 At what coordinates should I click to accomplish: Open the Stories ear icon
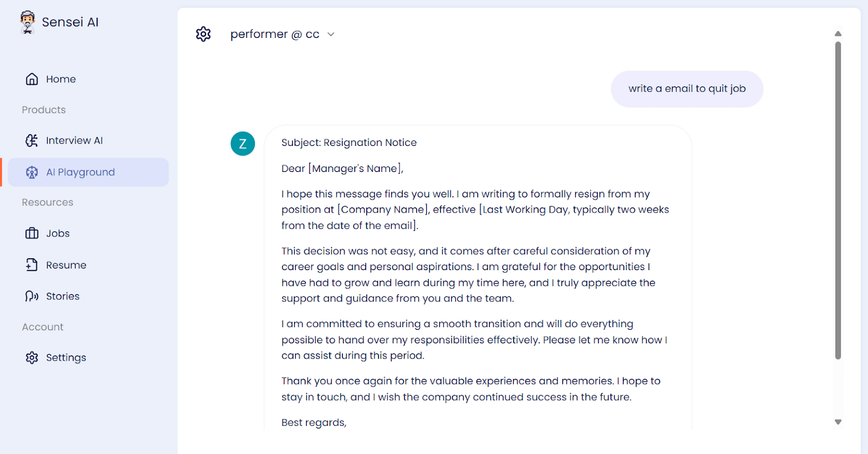coord(32,296)
